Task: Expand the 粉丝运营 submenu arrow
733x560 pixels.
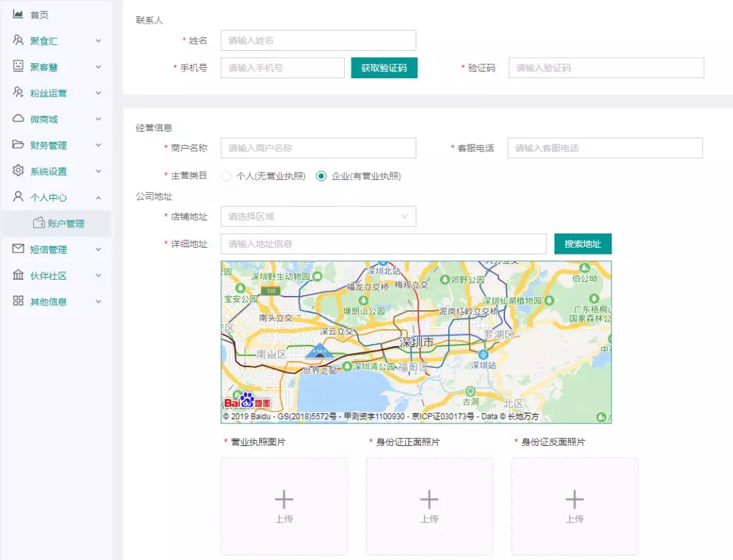Action: (x=98, y=93)
